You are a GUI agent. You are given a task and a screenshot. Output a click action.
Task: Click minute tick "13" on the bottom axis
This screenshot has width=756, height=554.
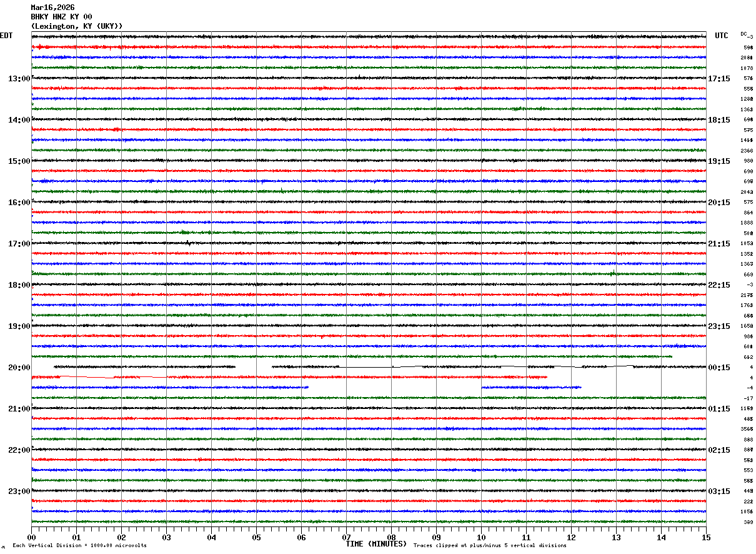616,537
